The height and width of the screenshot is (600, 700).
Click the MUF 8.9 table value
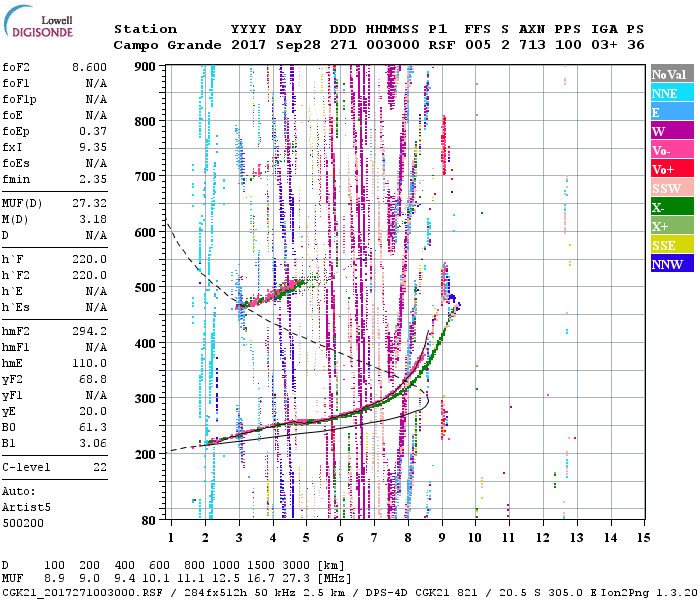[54, 579]
